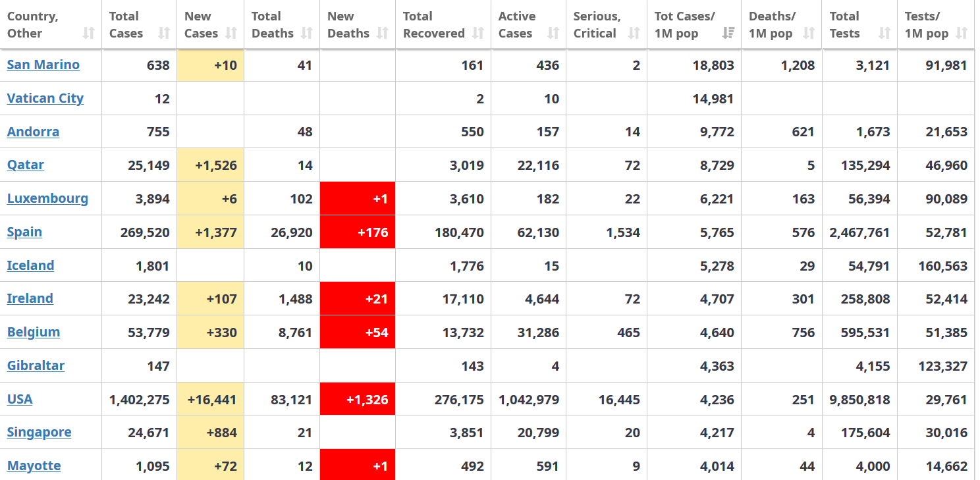Screen dimensions: 980x480
Task: Select Ireland new cases cell +107
Action: [x=211, y=298]
